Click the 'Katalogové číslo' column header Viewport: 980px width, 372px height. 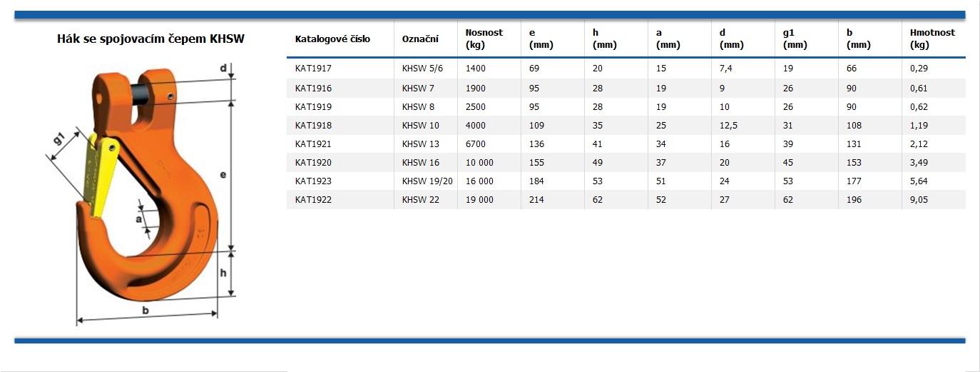point(332,39)
